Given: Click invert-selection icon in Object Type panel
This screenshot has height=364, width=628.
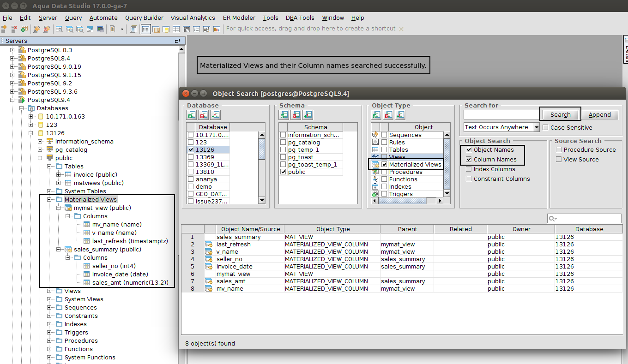Looking at the screenshot, I should click(x=400, y=115).
